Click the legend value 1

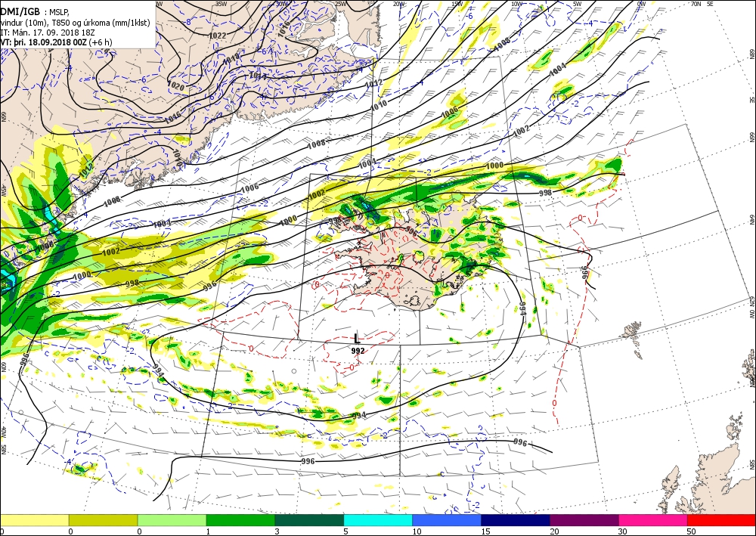[209, 531]
